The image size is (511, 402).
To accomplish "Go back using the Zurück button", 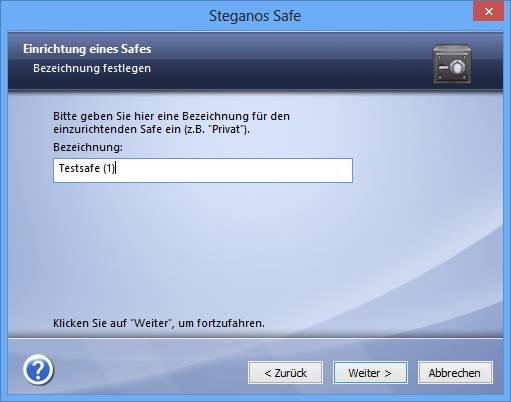I will point(285,373).
